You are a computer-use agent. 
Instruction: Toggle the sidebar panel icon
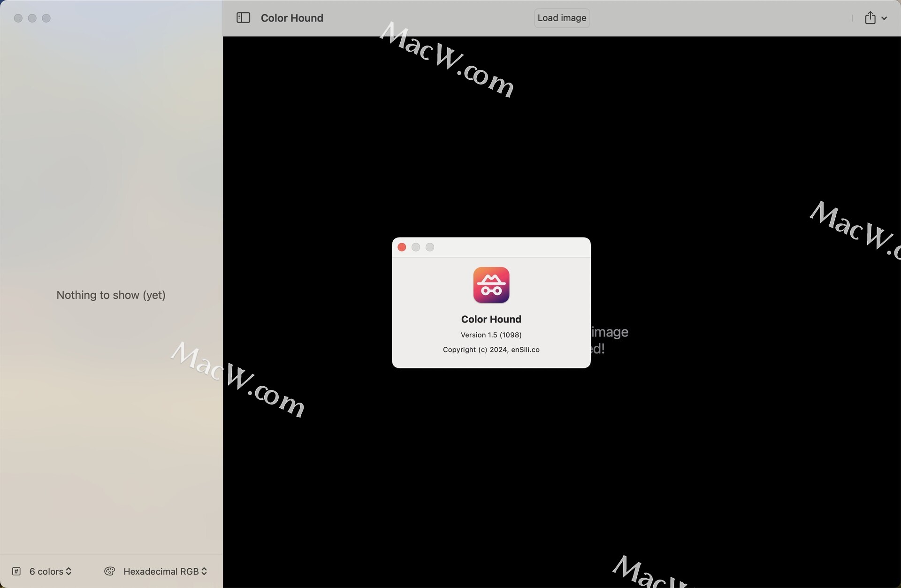coord(243,18)
